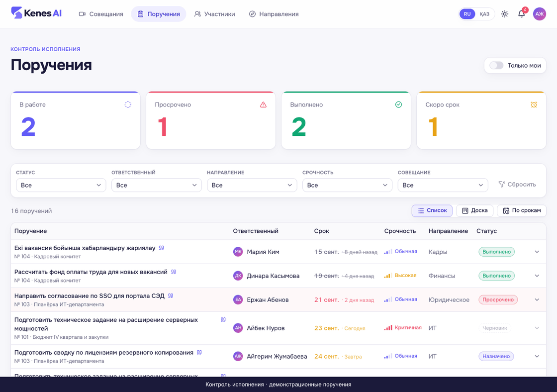Click the Сбросить filters button
Screen dimensions: 557x392
point(517,184)
